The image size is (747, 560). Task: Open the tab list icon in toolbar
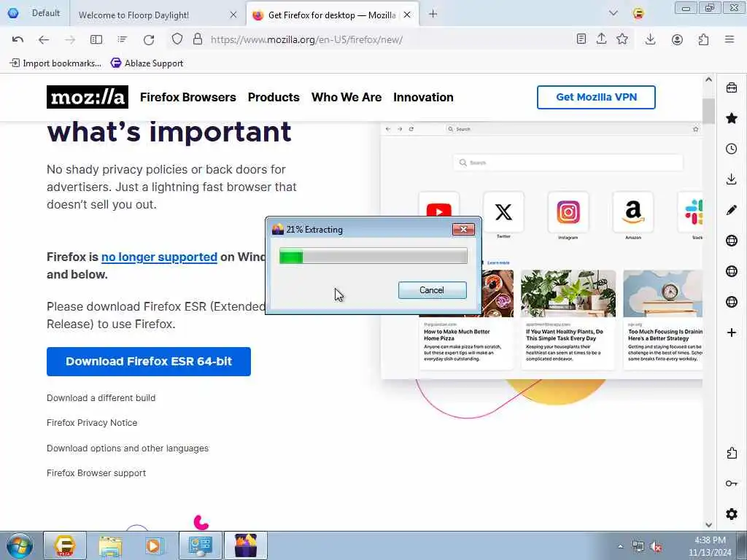click(x=123, y=39)
